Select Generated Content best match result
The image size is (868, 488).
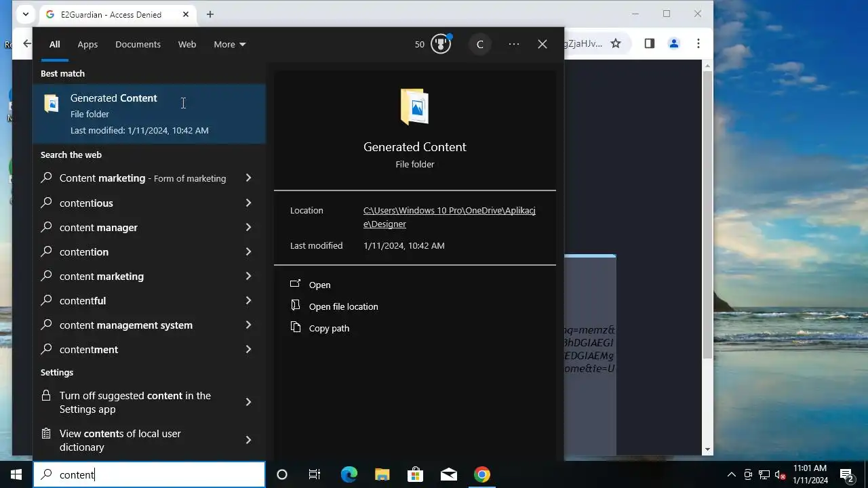click(149, 114)
